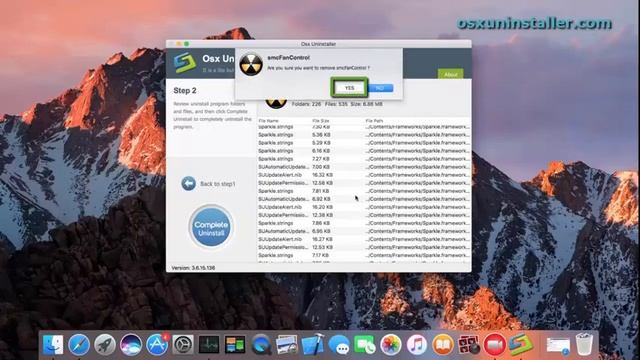Sort by the File Size column header
Screen dimensions: 640x360
[x=321, y=121]
